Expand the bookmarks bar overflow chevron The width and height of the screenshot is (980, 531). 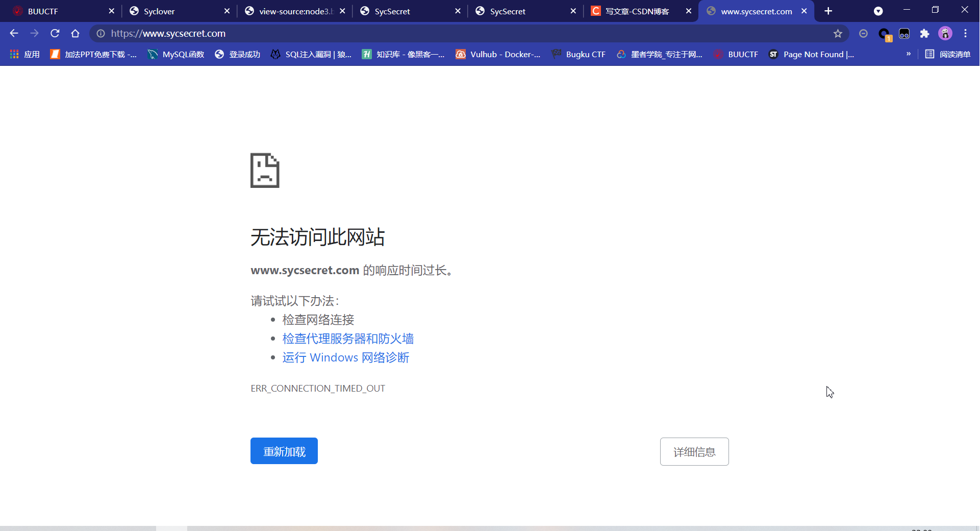(x=909, y=54)
